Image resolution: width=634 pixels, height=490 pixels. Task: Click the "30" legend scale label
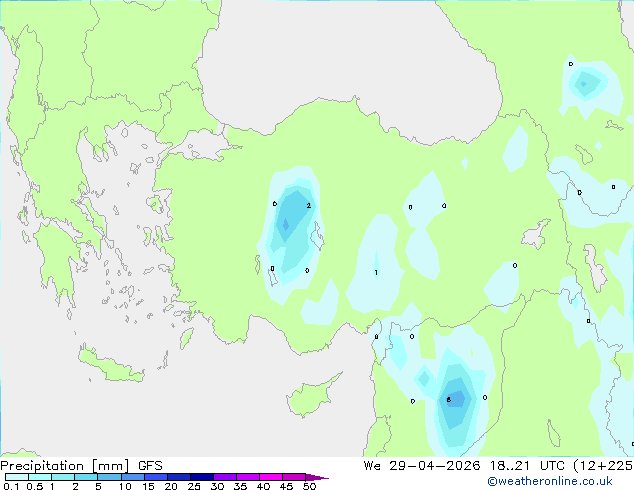[217, 486]
